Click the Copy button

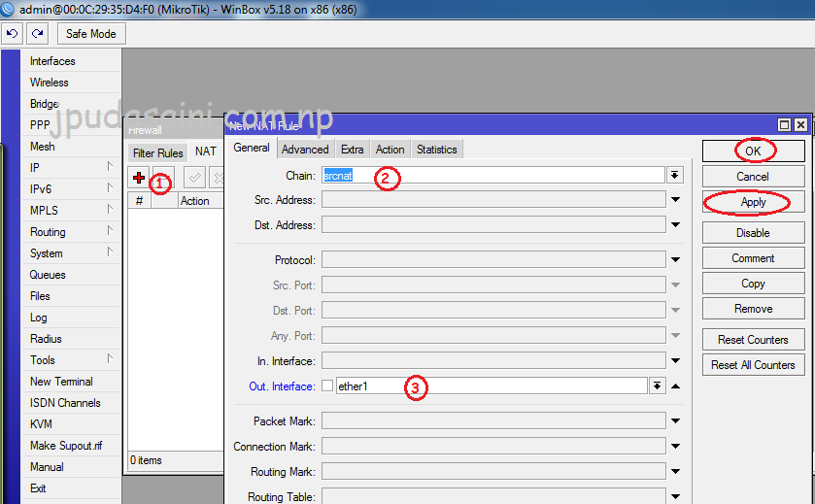click(753, 284)
